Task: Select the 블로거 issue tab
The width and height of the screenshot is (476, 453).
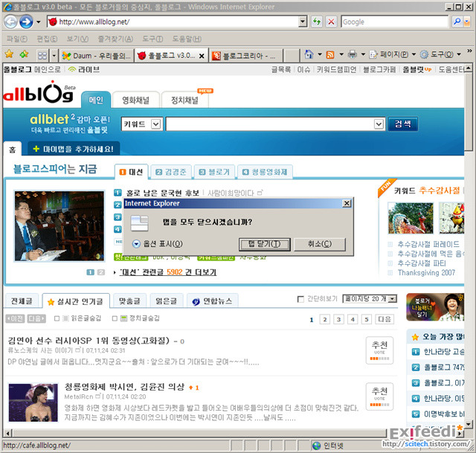Action: (x=214, y=172)
